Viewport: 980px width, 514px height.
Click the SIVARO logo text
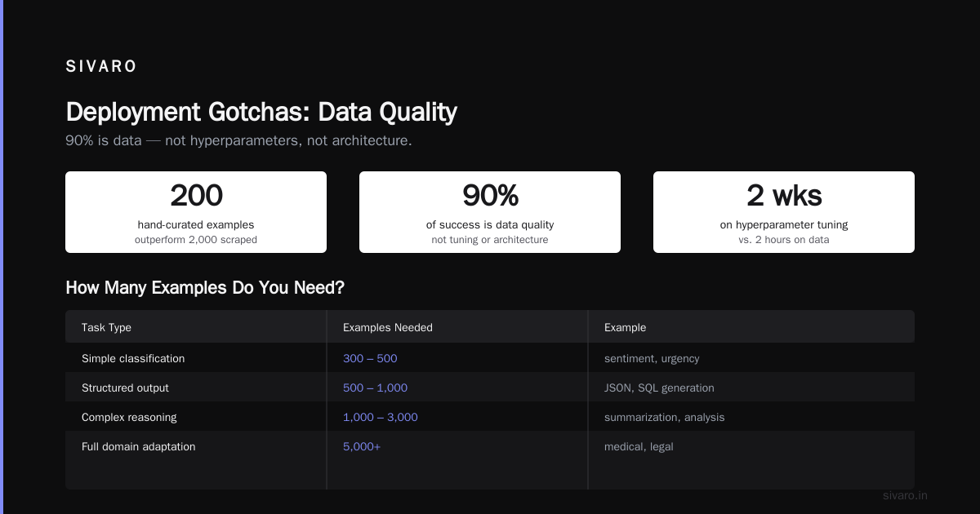[x=101, y=67]
